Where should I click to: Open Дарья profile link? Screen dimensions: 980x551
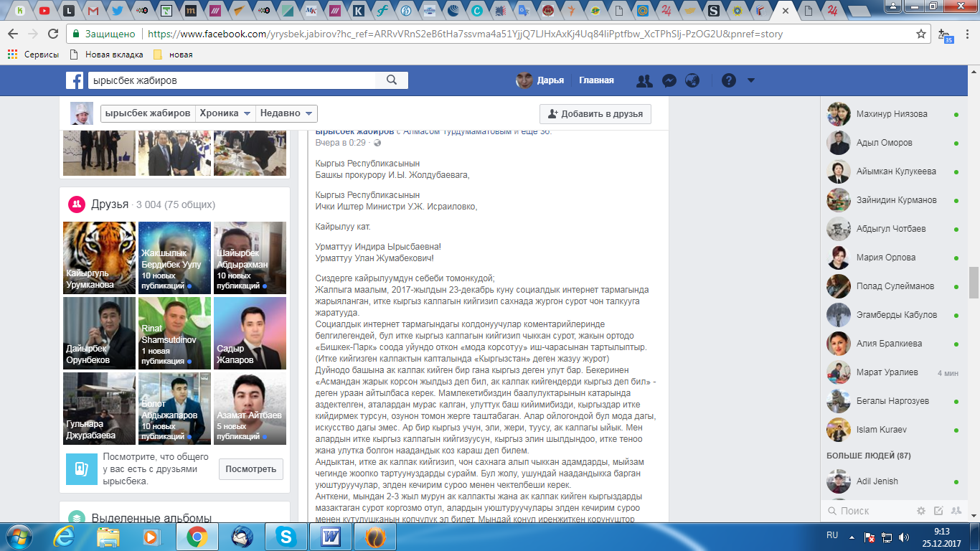(x=540, y=80)
